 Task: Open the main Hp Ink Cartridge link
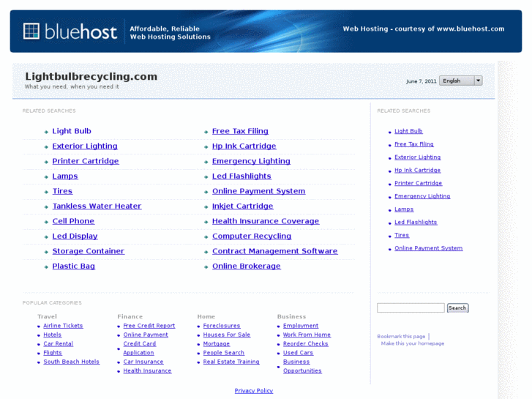tap(244, 146)
